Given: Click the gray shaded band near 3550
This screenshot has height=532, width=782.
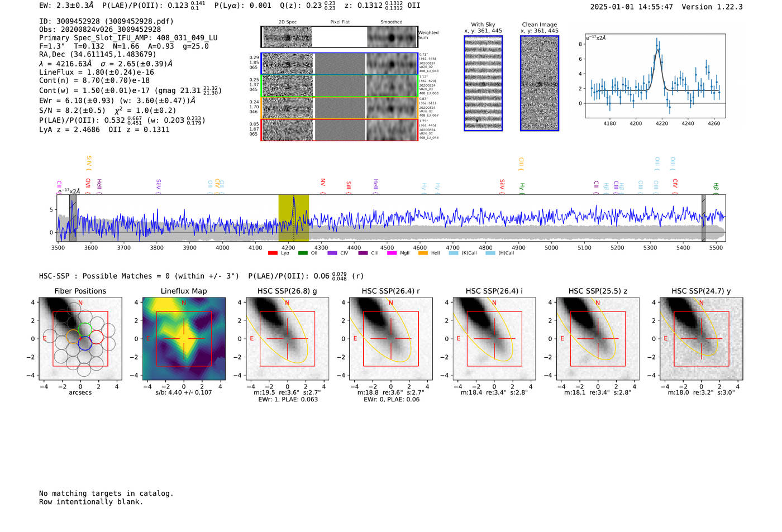Looking at the screenshot, I should tap(73, 218).
